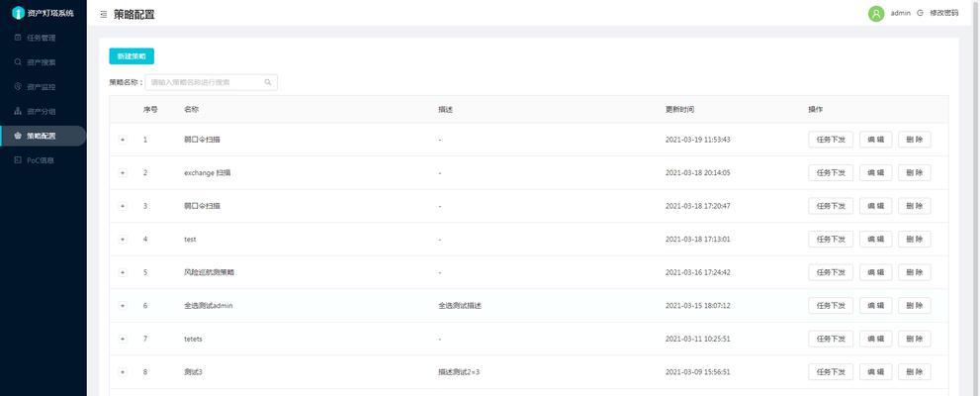Click the name cell exchange 扫描
This screenshot has width=980, height=396.
(x=208, y=172)
